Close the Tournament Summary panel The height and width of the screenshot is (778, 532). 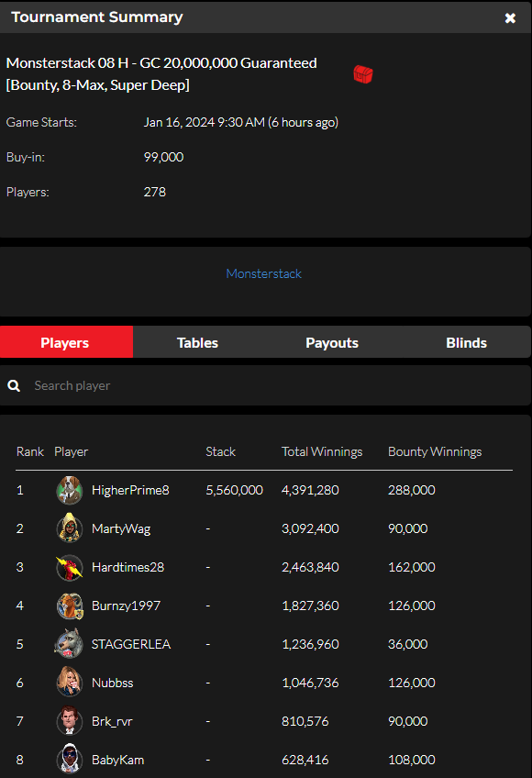tap(510, 18)
